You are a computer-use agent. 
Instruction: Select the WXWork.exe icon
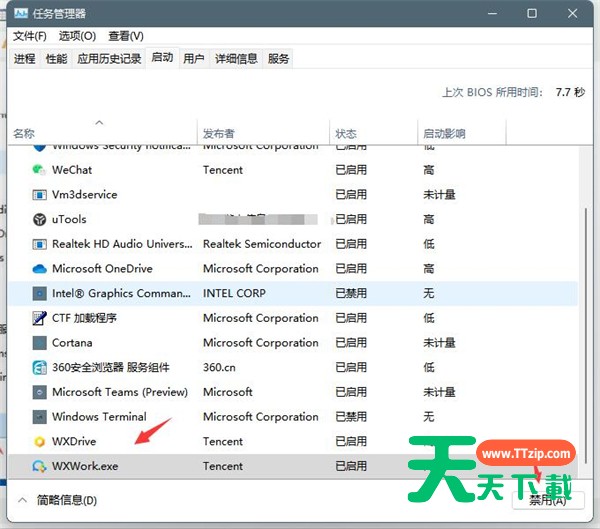[x=40, y=466]
